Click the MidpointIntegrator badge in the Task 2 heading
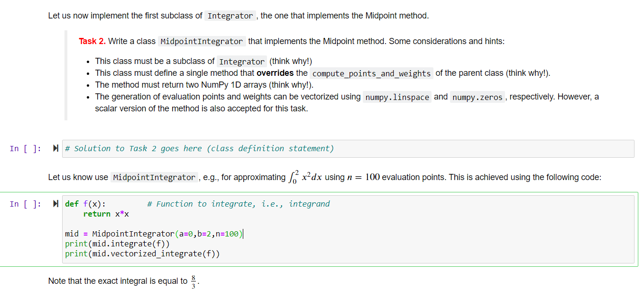Screen dimensions: 644x308 (202, 42)
